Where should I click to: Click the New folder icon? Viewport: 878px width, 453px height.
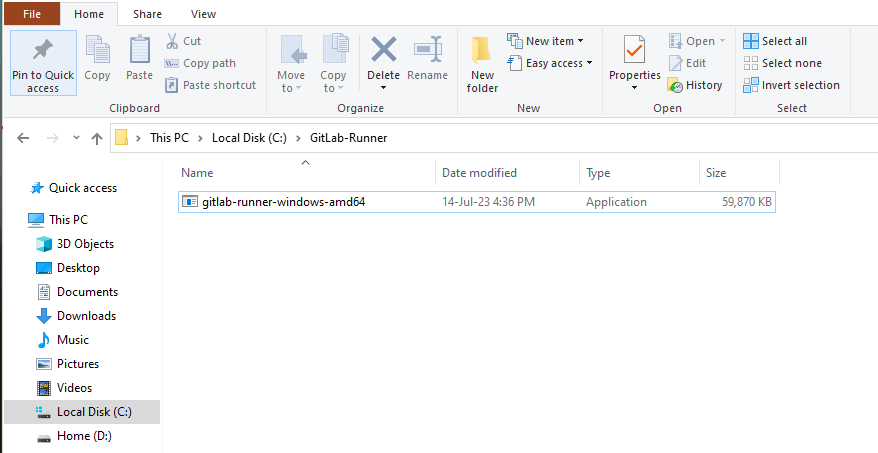(x=482, y=50)
